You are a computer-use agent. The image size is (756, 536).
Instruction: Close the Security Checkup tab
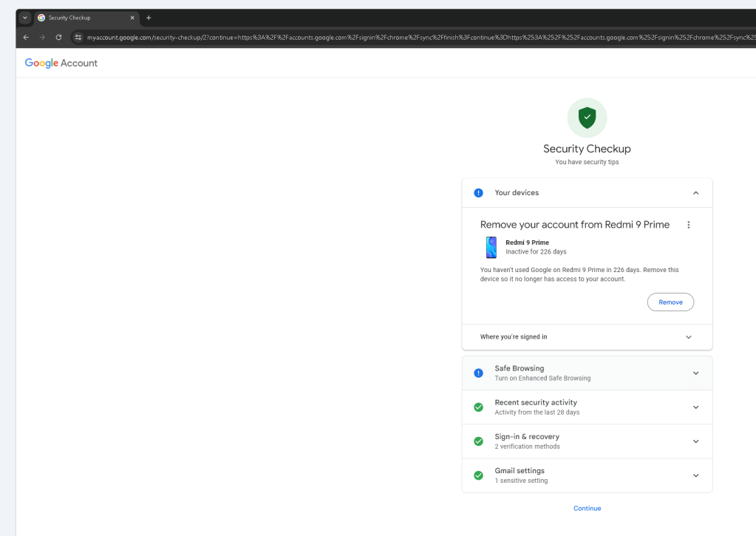tap(132, 18)
